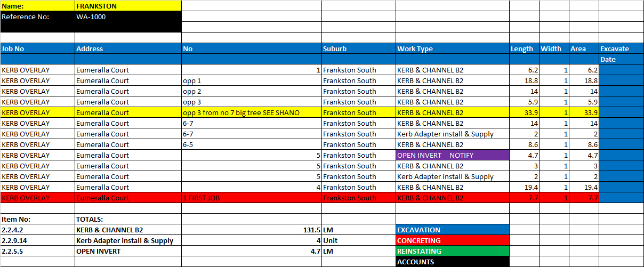Select the Suburb column header cell
Image resolution: width=644 pixels, height=267 pixels.
click(358, 48)
